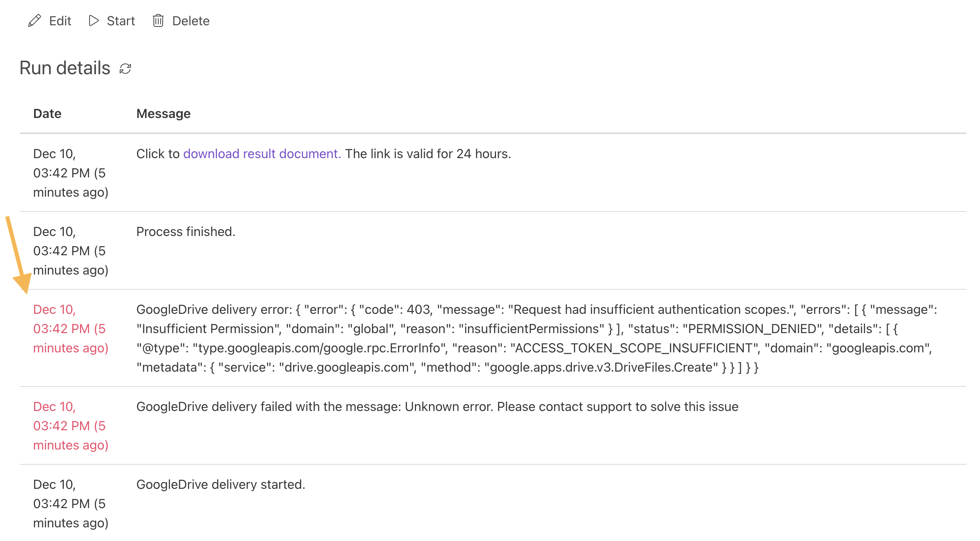Select the Start action in the top toolbar
Screen dimensions: 980x541
pyautogui.click(x=120, y=20)
